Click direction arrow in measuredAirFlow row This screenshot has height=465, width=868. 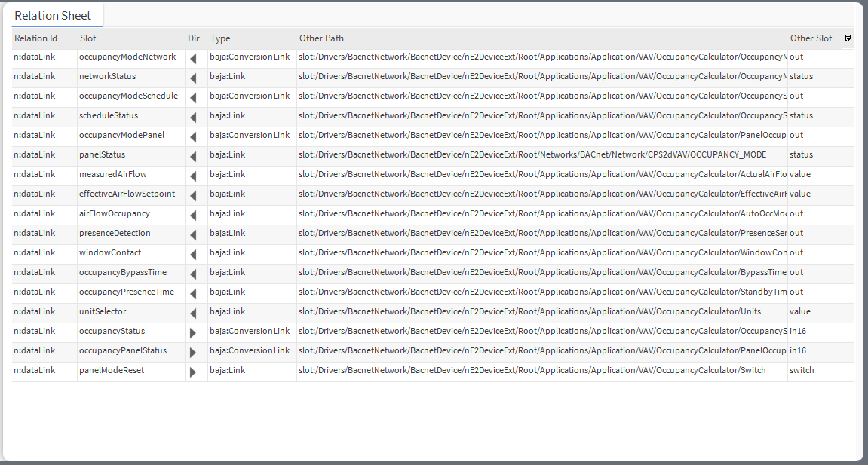(193, 176)
